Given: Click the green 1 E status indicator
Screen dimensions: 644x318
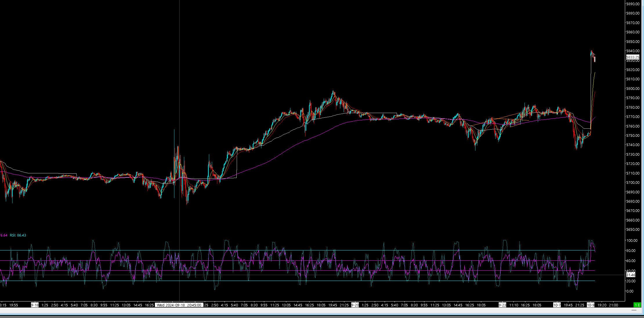Looking at the screenshot, I should [x=637, y=305].
